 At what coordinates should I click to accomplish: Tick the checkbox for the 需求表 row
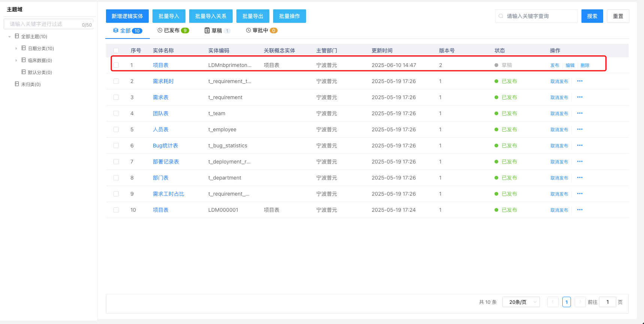pyautogui.click(x=116, y=97)
